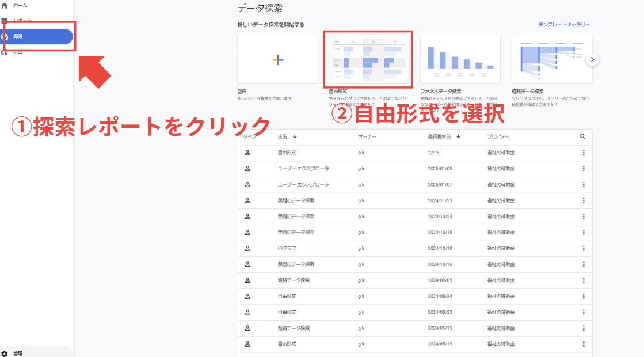
Task: Click the person type icon in the 22:15 row
Action: [247, 153]
